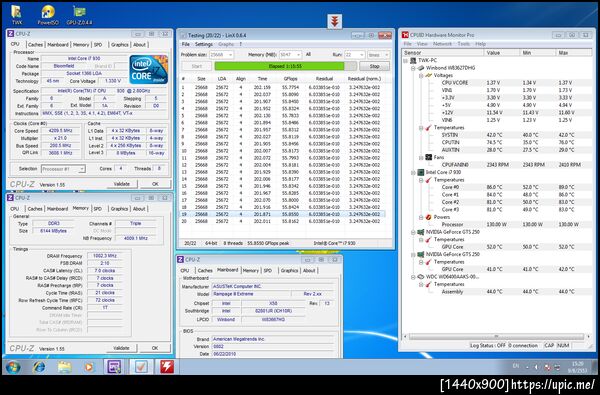The image size is (600, 395).
Task: Click the Mainboard CPU-Z window title icon
Action: pos(181,260)
